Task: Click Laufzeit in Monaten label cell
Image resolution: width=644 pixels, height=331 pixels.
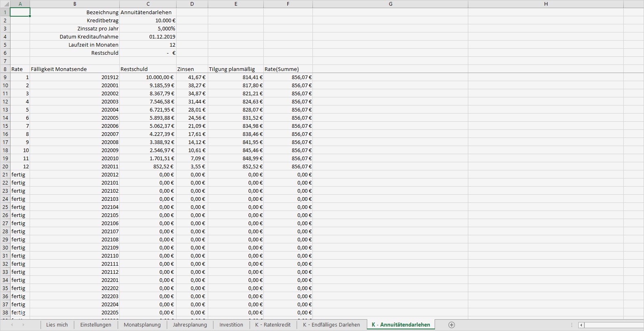Action: (75, 45)
